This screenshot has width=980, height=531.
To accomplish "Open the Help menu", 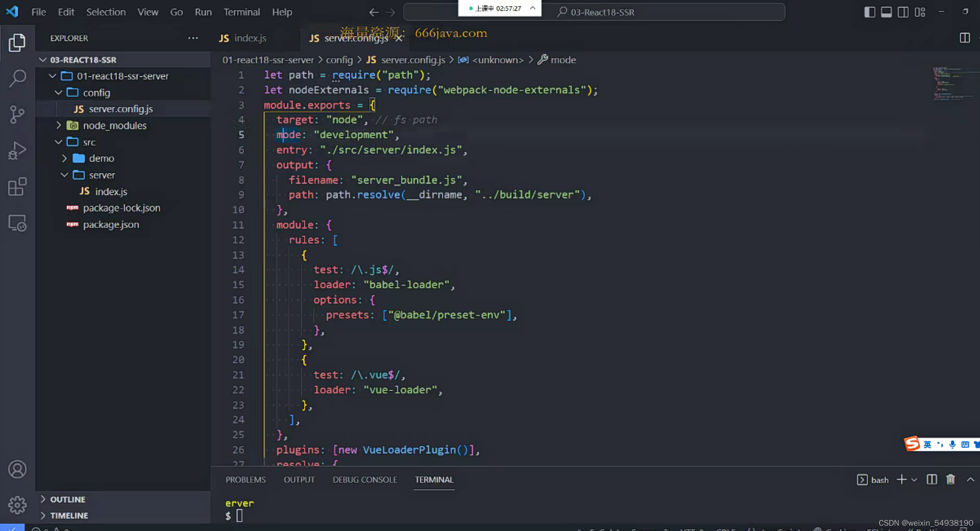I will (282, 12).
